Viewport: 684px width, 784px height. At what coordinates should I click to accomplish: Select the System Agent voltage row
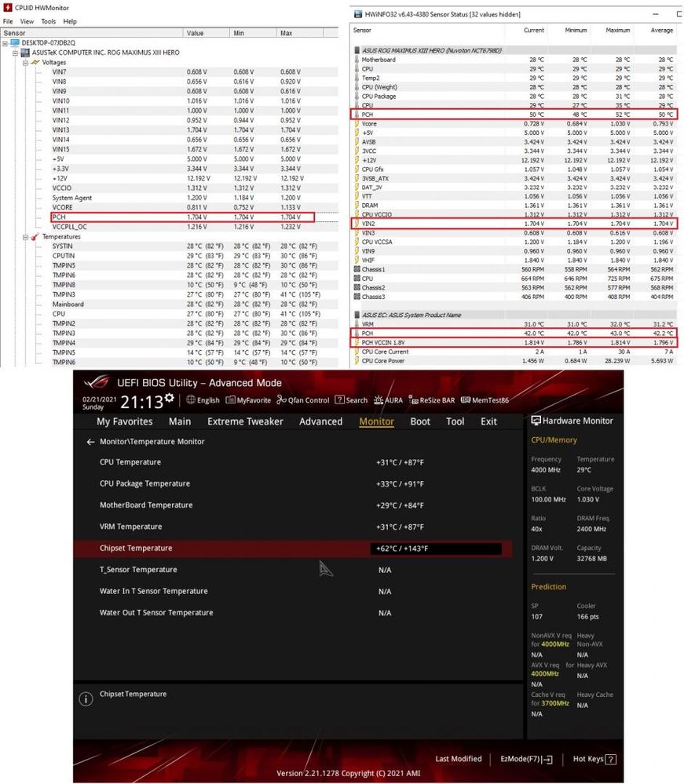click(195, 198)
